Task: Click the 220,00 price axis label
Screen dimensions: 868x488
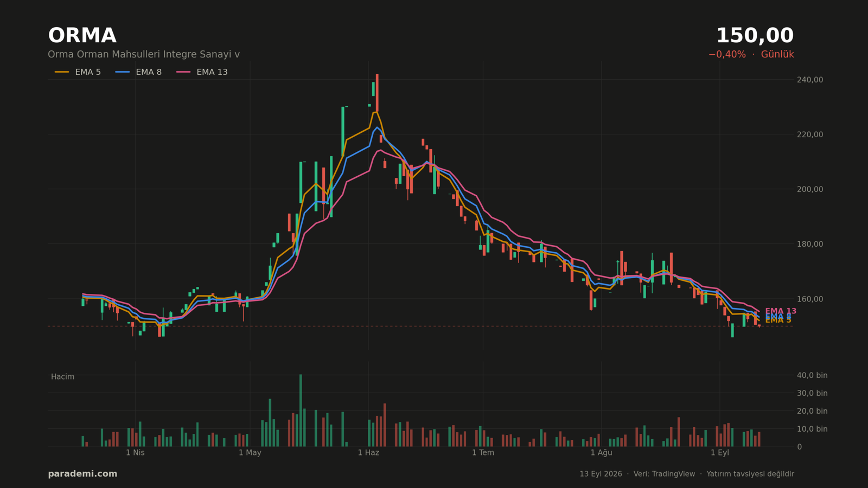Action: coord(810,134)
